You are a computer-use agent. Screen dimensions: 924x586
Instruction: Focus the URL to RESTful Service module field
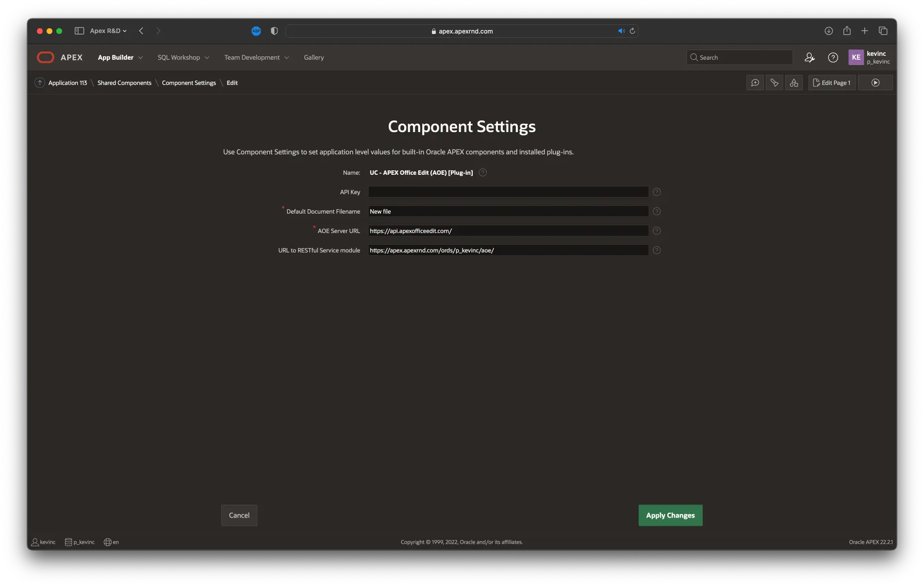click(508, 250)
